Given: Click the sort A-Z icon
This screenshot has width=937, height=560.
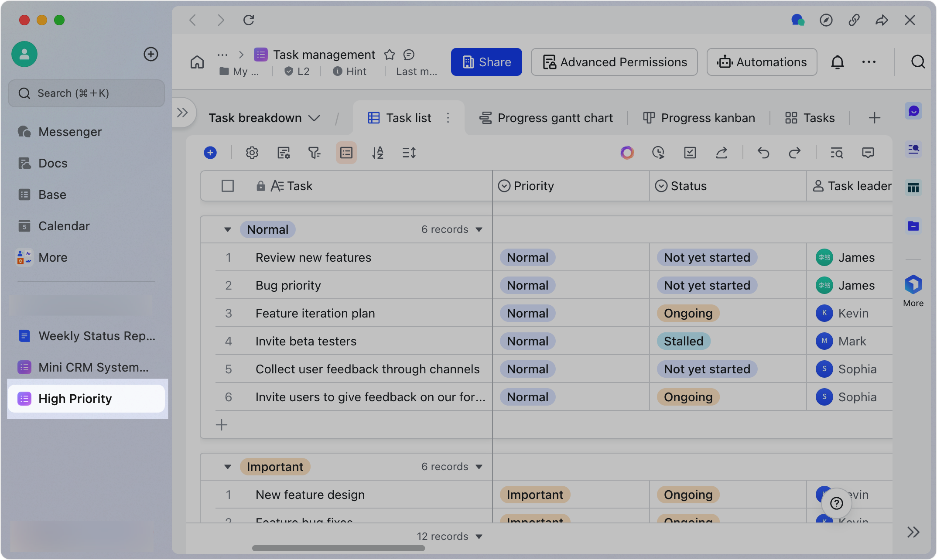Looking at the screenshot, I should [378, 153].
